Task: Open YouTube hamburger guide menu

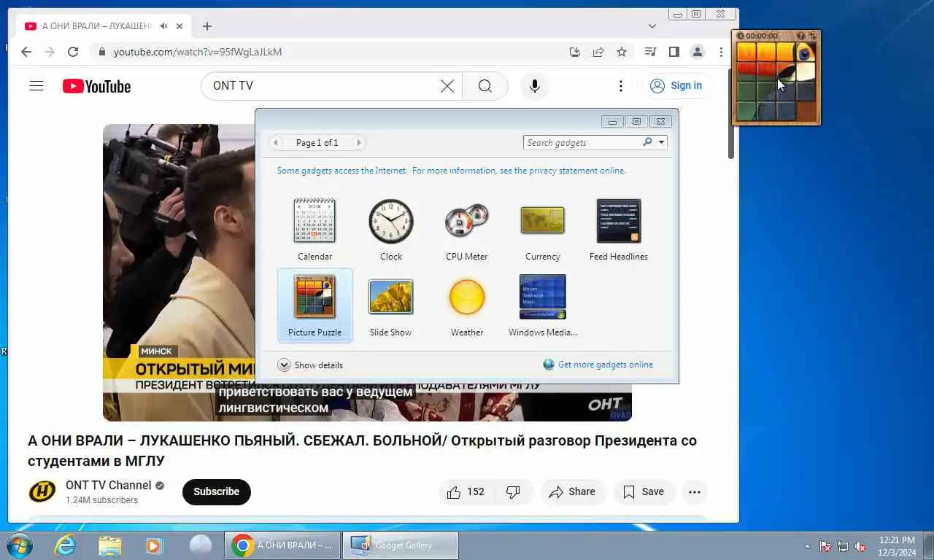Action: (36, 86)
